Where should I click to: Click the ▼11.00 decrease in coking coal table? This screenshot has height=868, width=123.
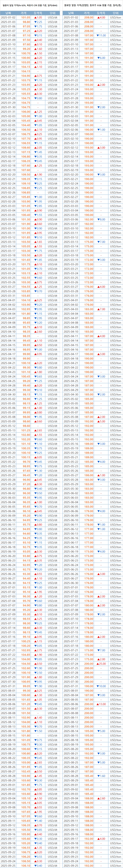pyautogui.click(x=101, y=35)
